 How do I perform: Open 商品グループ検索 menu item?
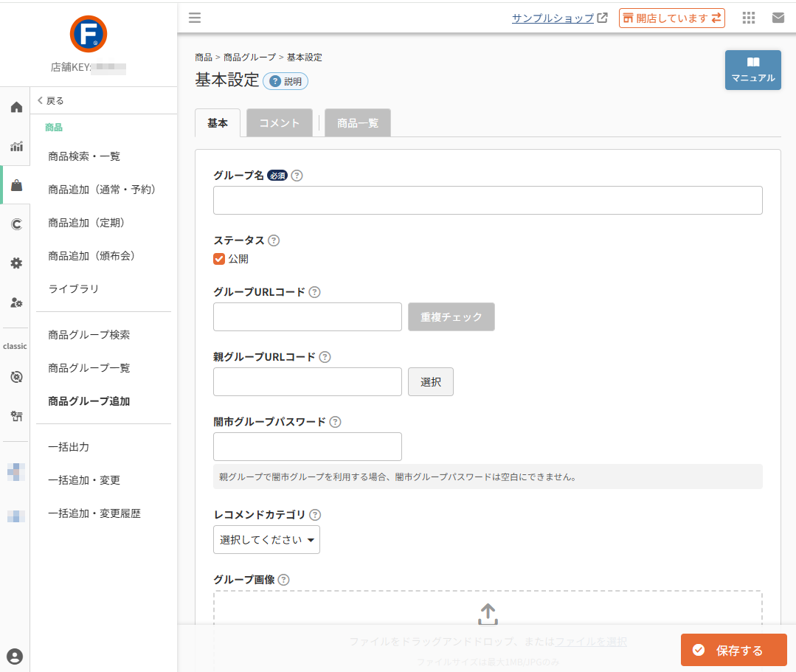89,335
